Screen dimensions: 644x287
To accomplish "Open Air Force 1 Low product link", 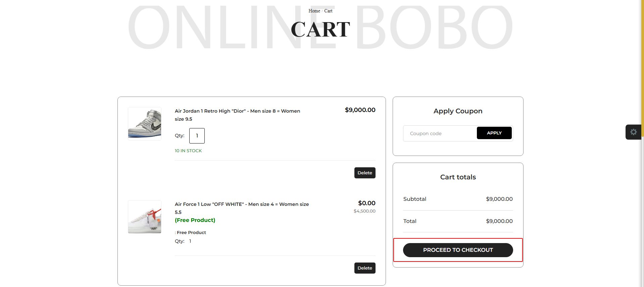I will point(242,208).
